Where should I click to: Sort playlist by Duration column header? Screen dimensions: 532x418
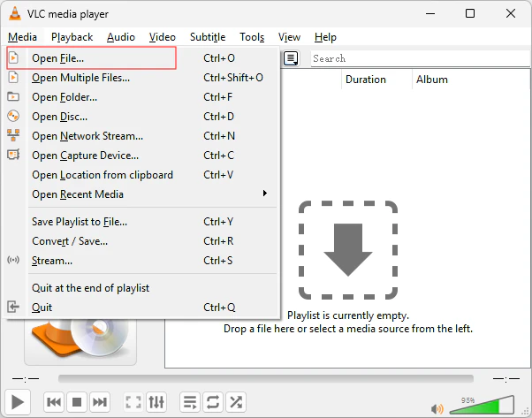[376, 80]
